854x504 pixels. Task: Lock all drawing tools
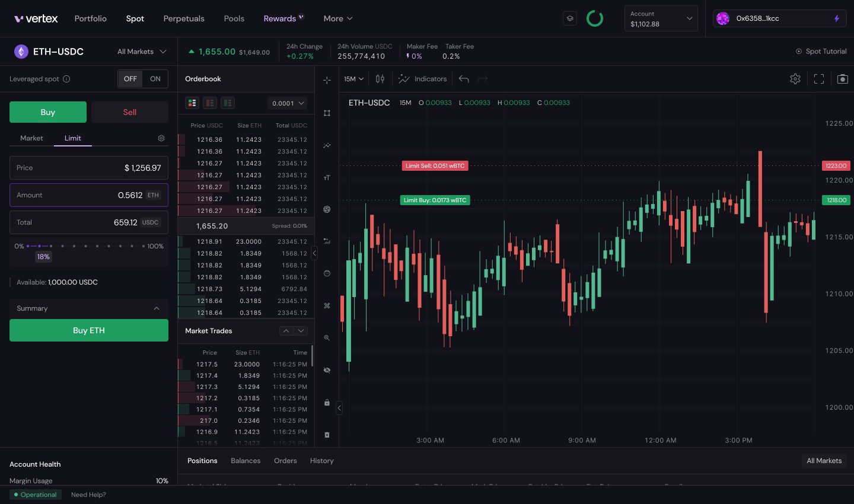327,403
